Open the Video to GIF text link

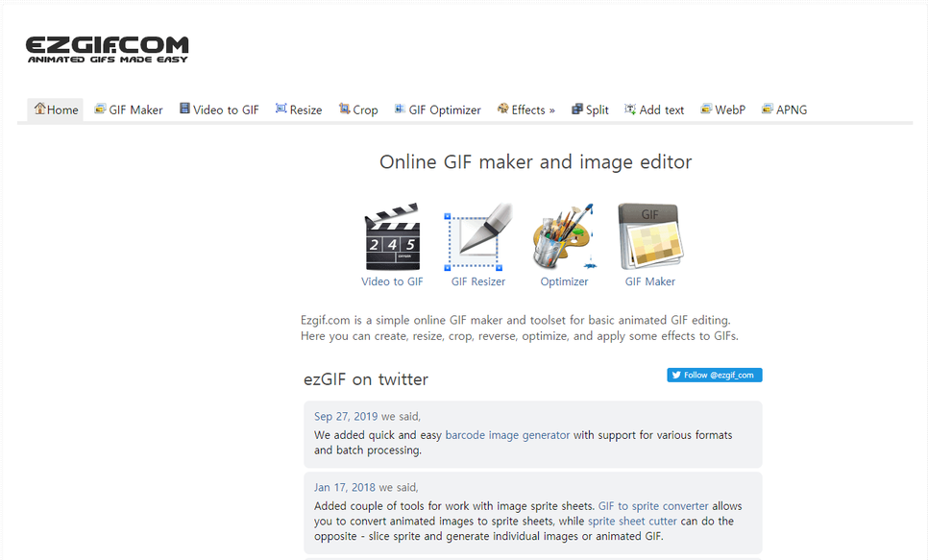point(392,281)
